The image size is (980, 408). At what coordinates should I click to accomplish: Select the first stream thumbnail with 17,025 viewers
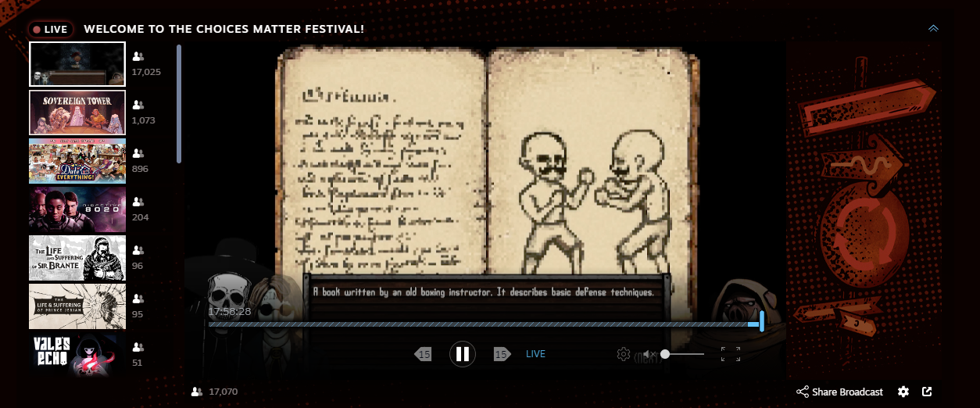(x=77, y=64)
